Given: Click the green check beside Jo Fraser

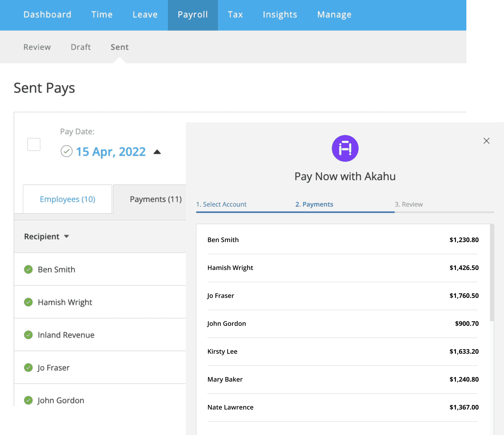Looking at the screenshot, I should (28, 368).
